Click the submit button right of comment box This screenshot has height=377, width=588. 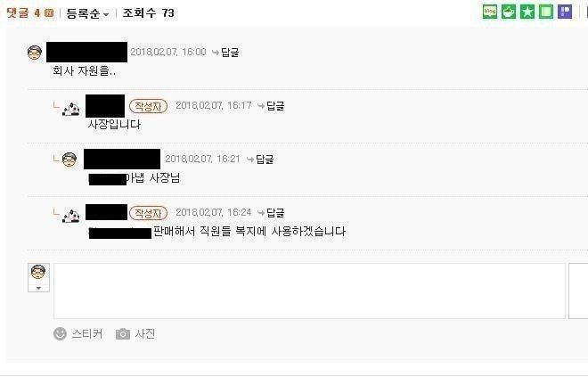coord(578,291)
